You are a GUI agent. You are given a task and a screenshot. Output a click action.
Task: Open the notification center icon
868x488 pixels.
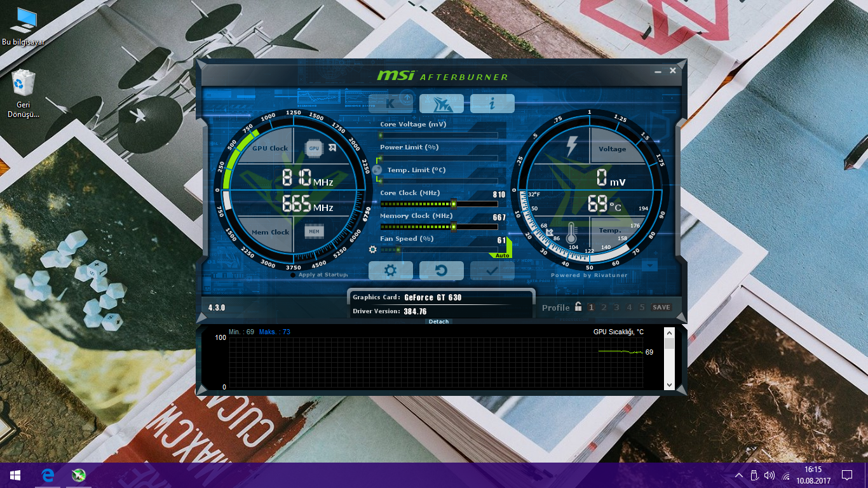click(x=847, y=475)
